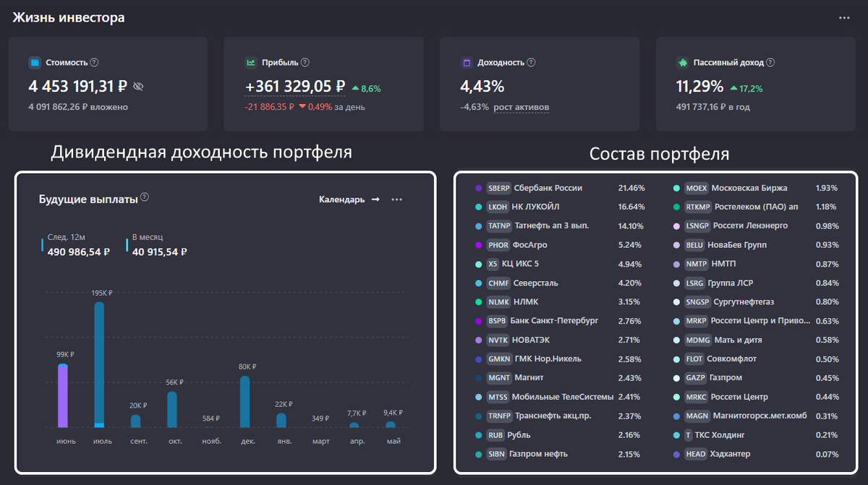Open the Календарь link with arrow
The width and height of the screenshot is (868, 485).
(349, 199)
